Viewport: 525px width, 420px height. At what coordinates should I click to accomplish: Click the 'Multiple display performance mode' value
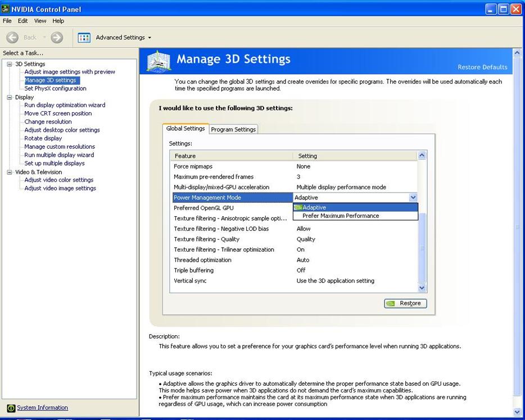pyautogui.click(x=341, y=188)
